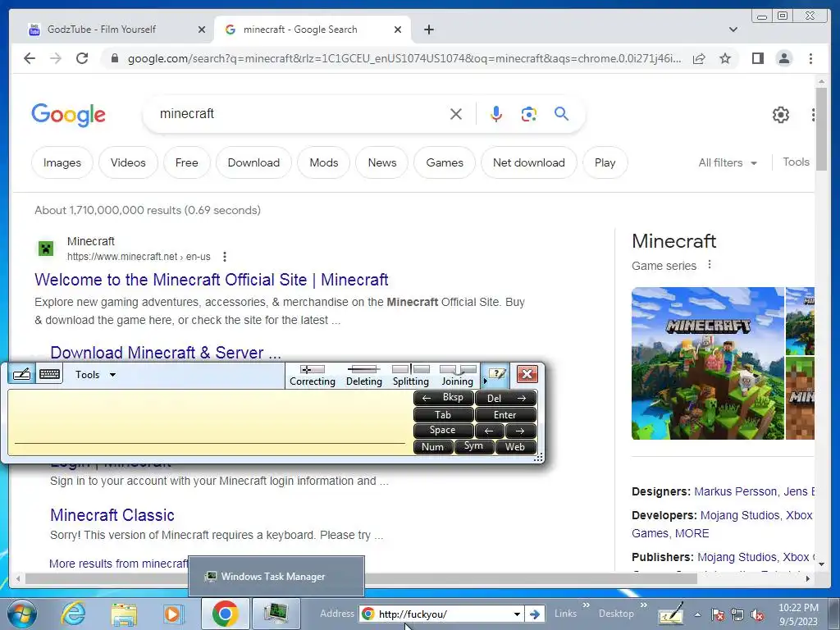Filter results by Videos

[128, 162]
